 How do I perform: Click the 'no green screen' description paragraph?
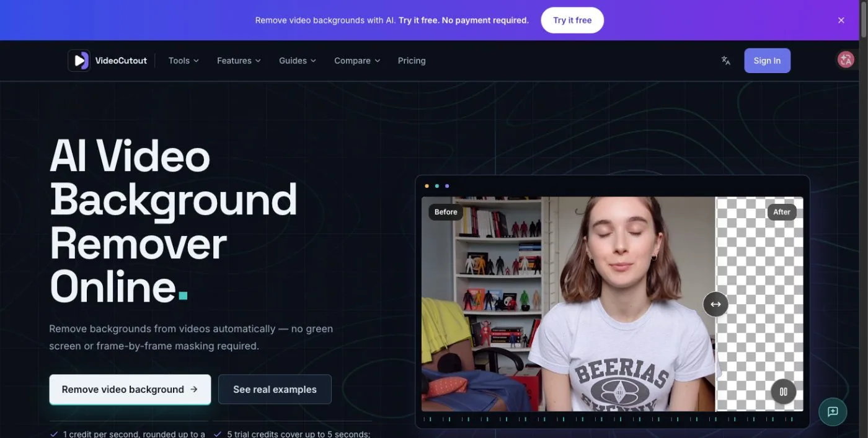[191, 337]
